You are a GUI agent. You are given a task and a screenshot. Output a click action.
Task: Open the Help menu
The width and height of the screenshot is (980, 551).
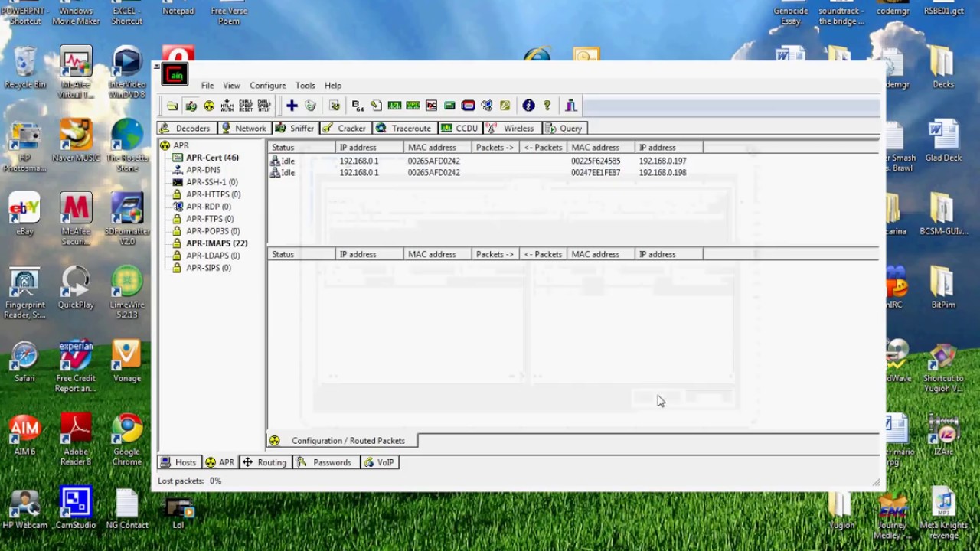332,86
